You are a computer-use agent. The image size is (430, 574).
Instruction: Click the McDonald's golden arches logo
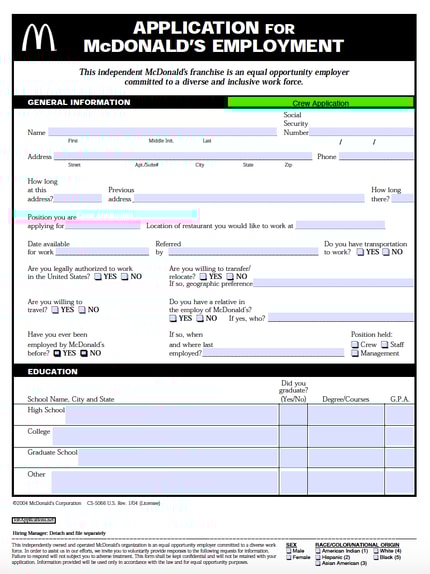(x=39, y=38)
